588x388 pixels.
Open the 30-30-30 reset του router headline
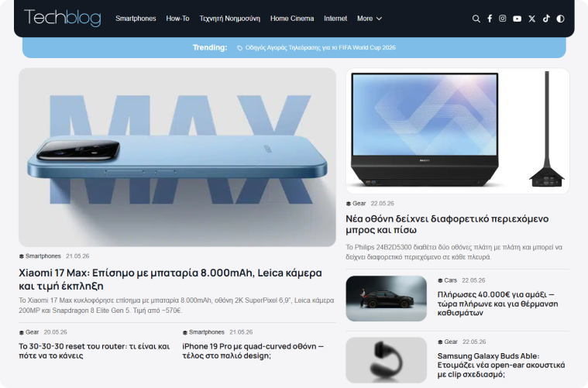(x=94, y=351)
